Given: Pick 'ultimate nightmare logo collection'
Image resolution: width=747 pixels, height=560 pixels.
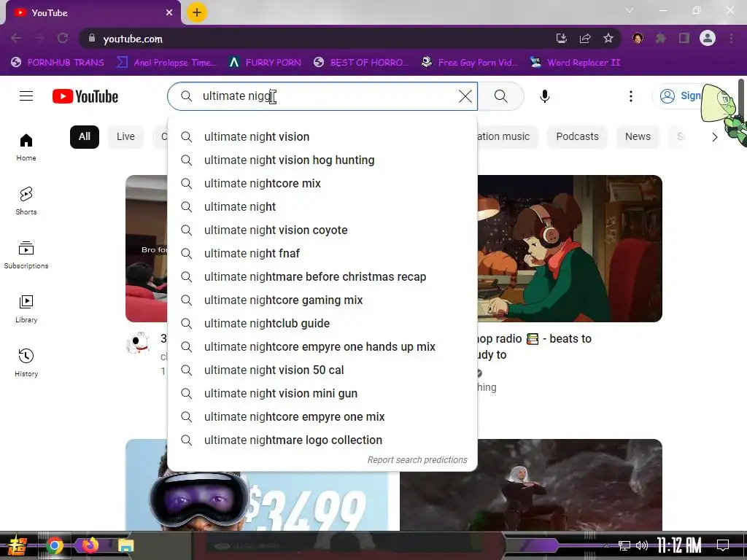Looking at the screenshot, I should [322, 440].
